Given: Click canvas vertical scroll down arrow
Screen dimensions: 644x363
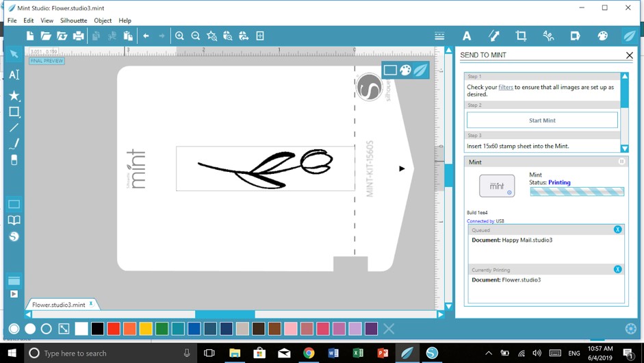Looking at the screenshot, I should pyautogui.click(x=448, y=306).
